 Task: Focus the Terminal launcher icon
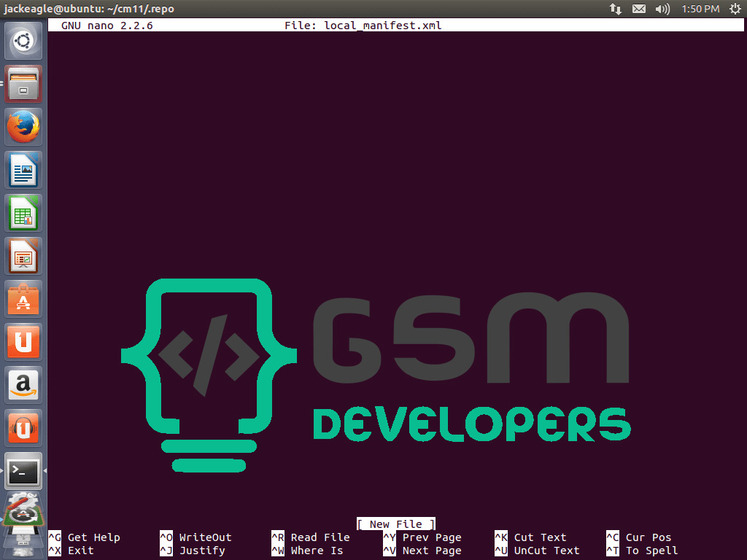[23, 471]
